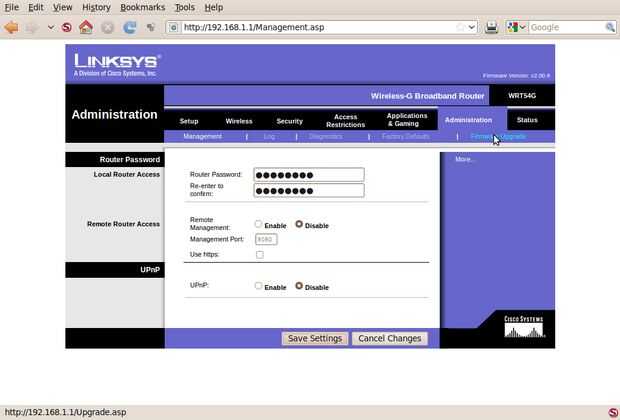Open the URL history dropdown arrow
The width and height of the screenshot is (620, 420).
click(472, 27)
